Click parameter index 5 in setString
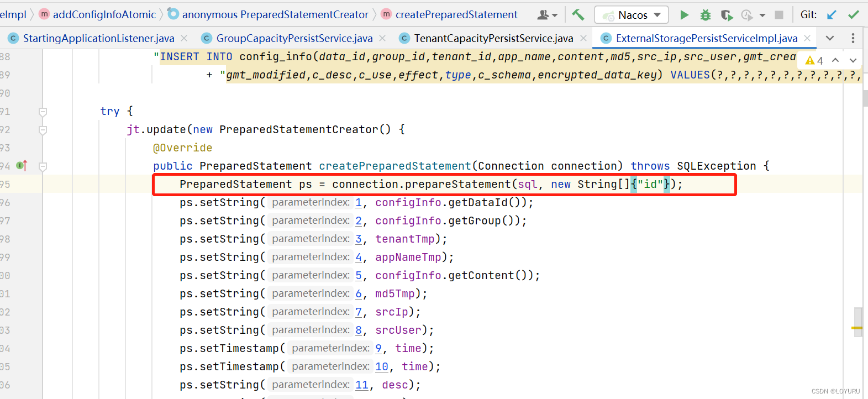The image size is (868, 399). tap(359, 275)
